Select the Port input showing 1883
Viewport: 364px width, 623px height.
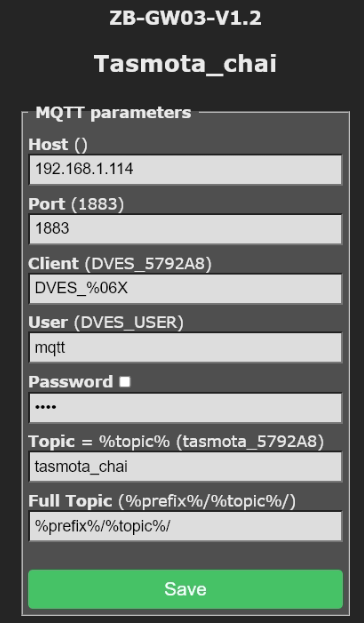tap(185, 229)
